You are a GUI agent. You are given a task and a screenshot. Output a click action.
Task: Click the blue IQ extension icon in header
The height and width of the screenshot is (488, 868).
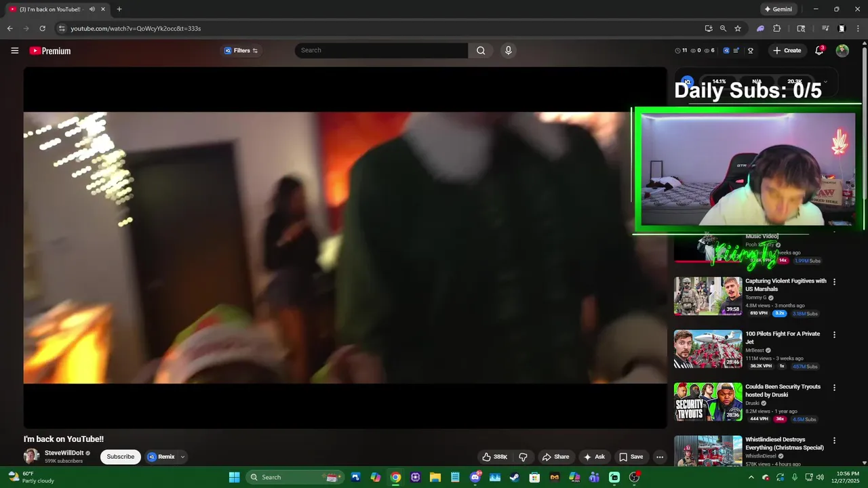(x=726, y=51)
